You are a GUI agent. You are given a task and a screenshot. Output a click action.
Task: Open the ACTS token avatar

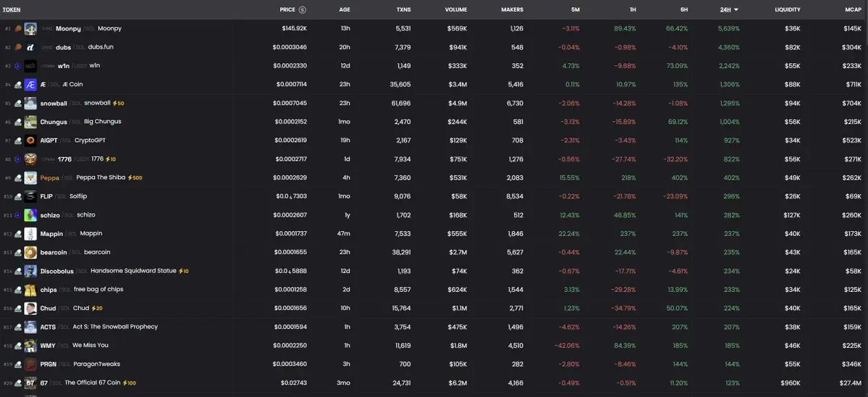30,327
